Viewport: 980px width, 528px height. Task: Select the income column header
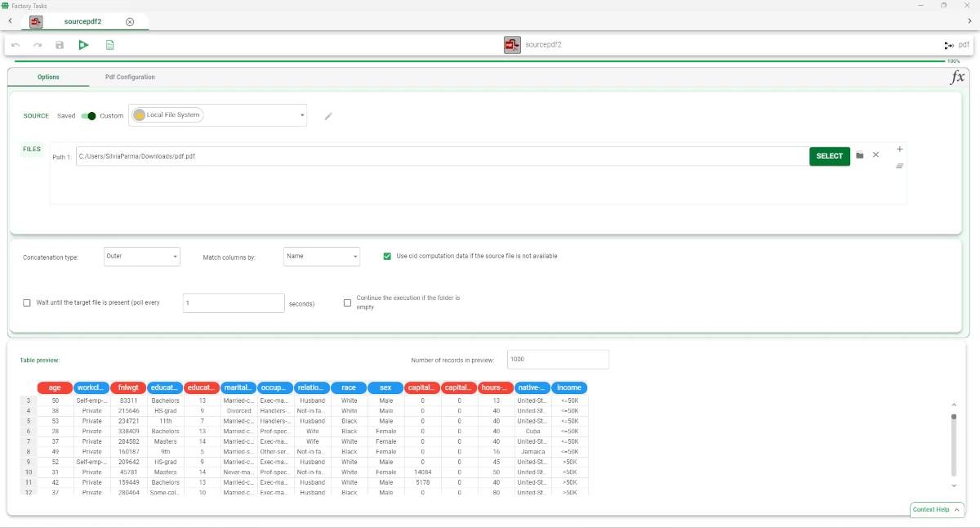pos(569,387)
